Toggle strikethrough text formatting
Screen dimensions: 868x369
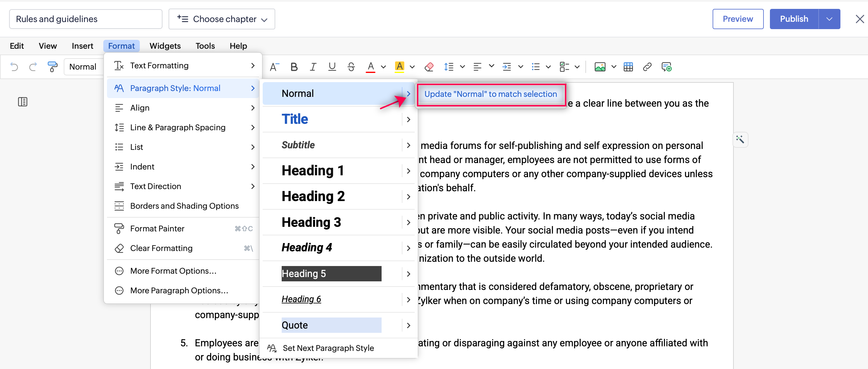click(351, 67)
